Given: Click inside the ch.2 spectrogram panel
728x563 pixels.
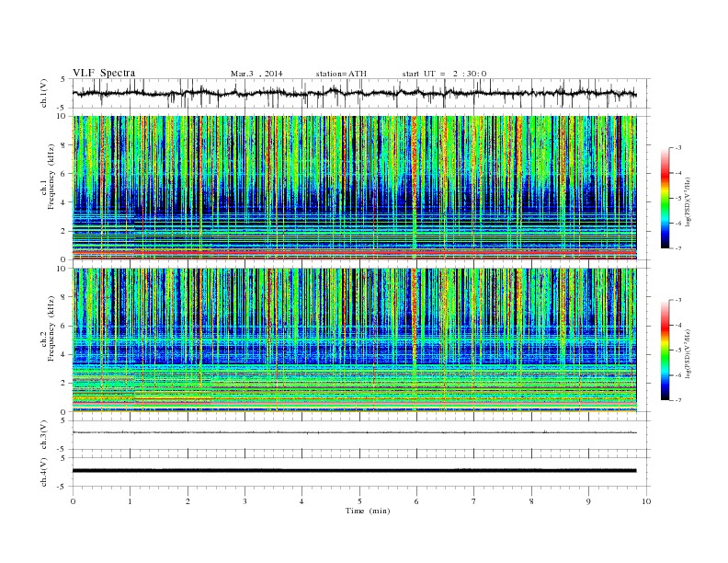Looking at the screenshot, I should pyautogui.click(x=354, y=340).
